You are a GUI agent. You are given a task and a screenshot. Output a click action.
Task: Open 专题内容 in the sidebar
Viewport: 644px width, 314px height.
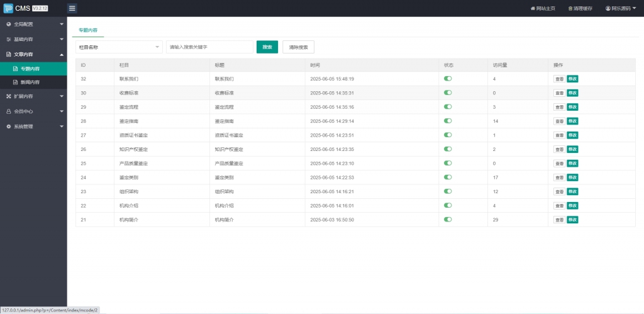33,69
